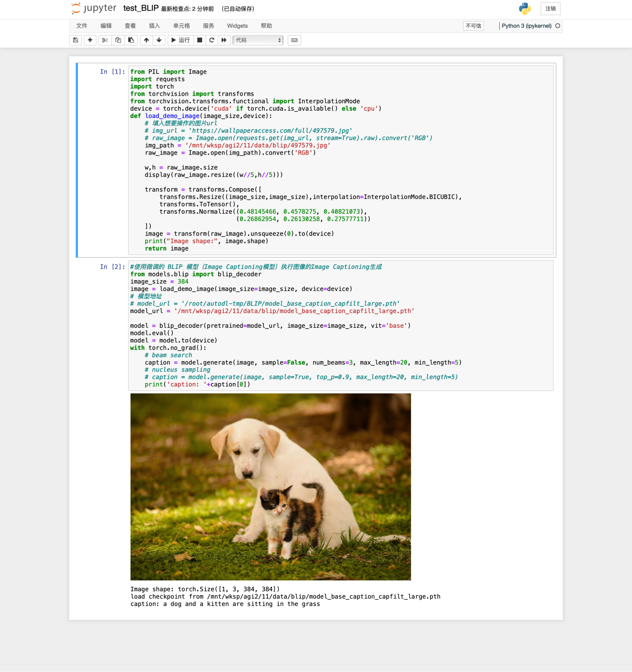Click the Jupyter logo to go home

(x=94, y=8)
